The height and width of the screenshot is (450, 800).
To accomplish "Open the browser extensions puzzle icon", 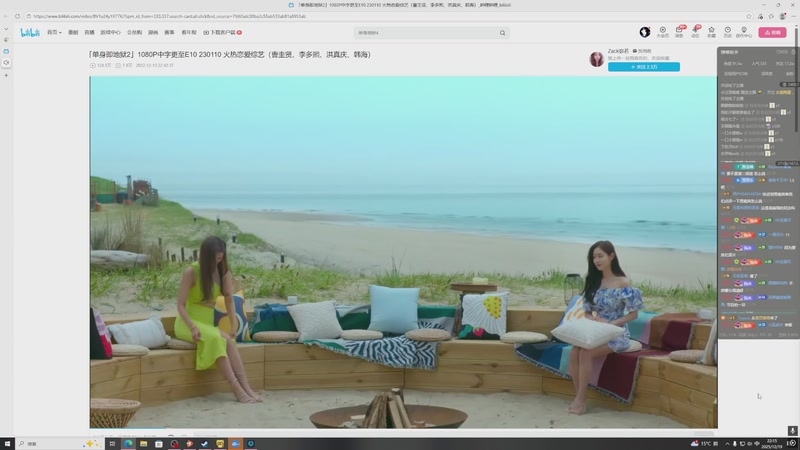I will (771, 16).
